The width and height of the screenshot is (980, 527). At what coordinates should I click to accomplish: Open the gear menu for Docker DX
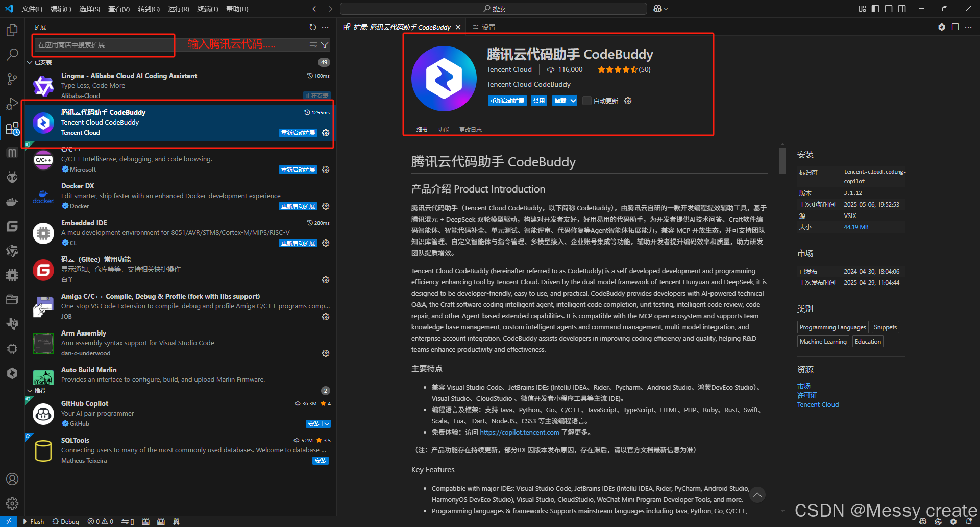point(326,206)
